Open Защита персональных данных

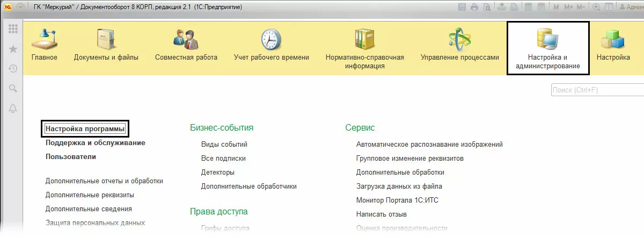95,222
